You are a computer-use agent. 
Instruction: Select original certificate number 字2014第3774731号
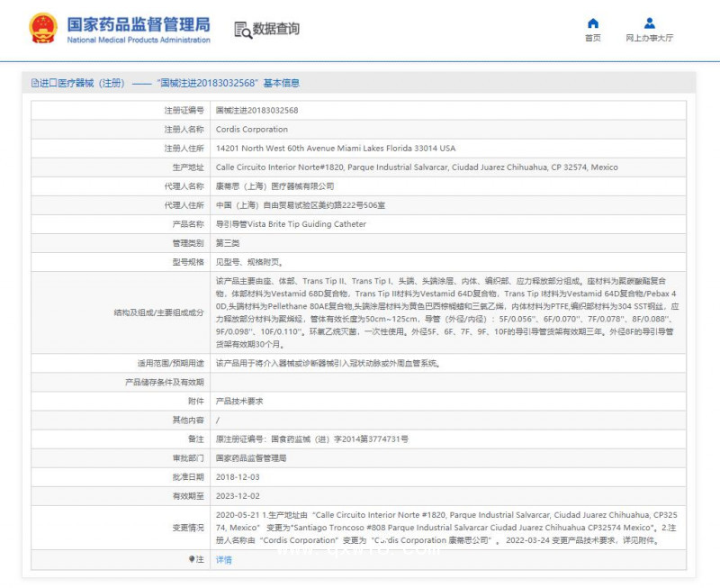pyautogui.click(x=312, y=439)
